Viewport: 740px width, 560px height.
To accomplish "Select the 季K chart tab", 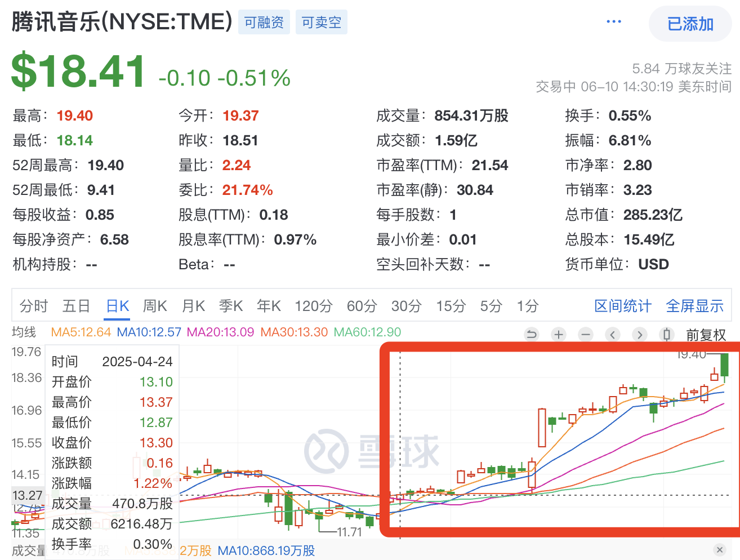I will pos(231,306).
